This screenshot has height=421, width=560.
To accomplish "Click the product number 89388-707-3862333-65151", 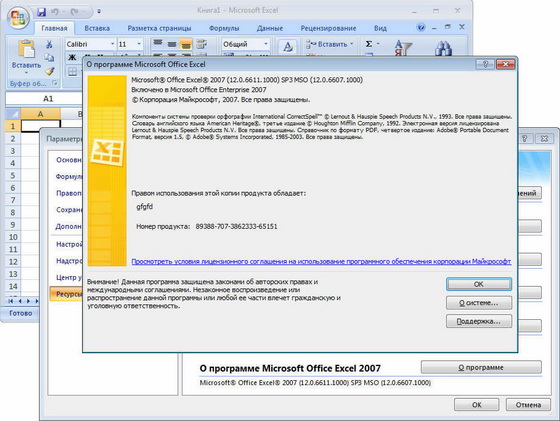I will pyautogui.click(x=236, y=226).
